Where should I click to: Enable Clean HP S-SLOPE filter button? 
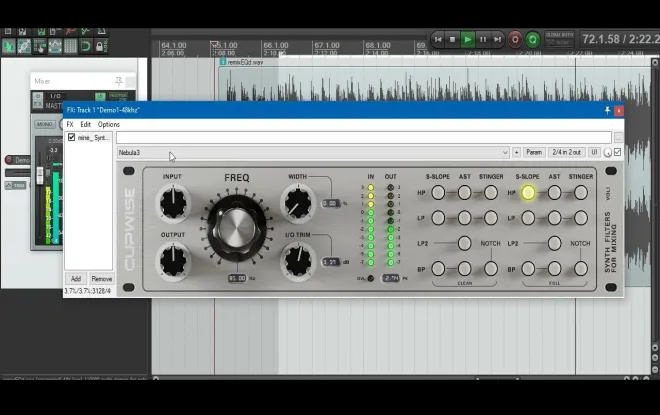tap(438, 193)
